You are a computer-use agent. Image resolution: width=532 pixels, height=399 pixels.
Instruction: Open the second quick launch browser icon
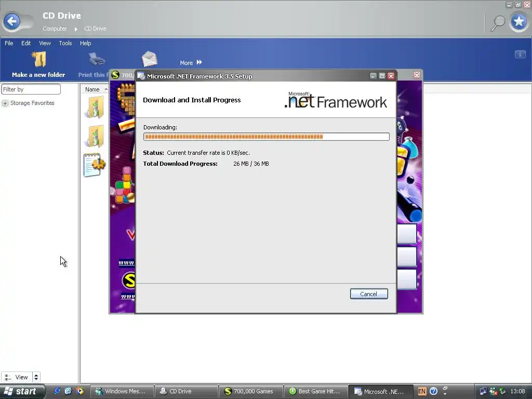pyautogui.click(x=68, y=391)
